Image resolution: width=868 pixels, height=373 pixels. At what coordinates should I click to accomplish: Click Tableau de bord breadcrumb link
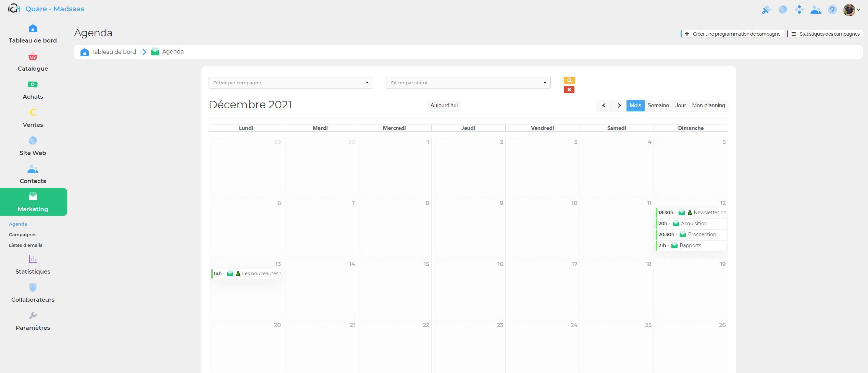click(x=114, y=52)
